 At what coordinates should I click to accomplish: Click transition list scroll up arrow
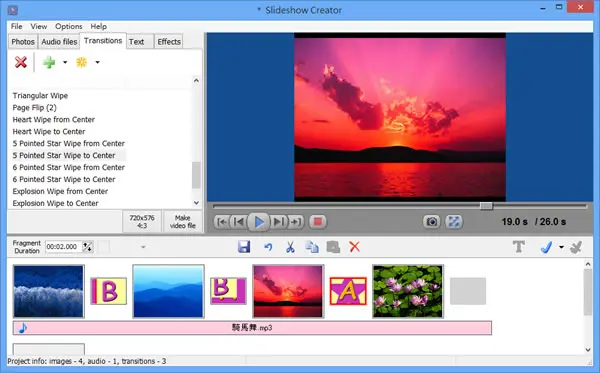click(196, 80)
